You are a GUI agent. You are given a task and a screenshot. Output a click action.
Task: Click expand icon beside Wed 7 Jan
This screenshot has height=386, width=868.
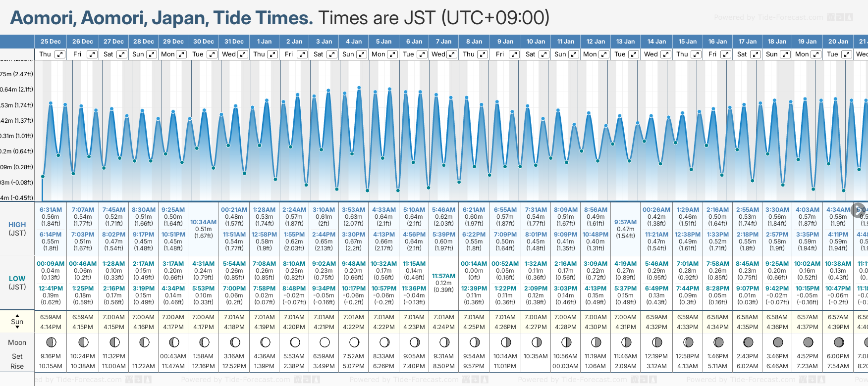point(452,54)
